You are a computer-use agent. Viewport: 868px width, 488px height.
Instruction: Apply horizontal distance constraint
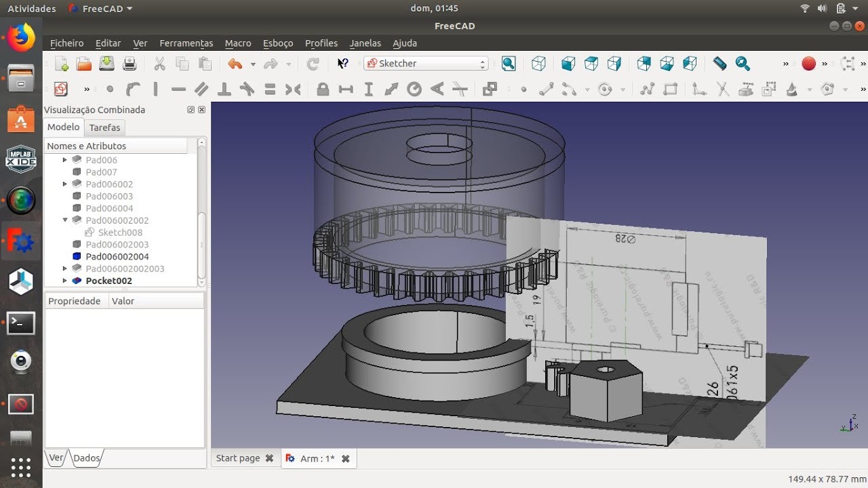pyautogui.click(x=346, y=89)
